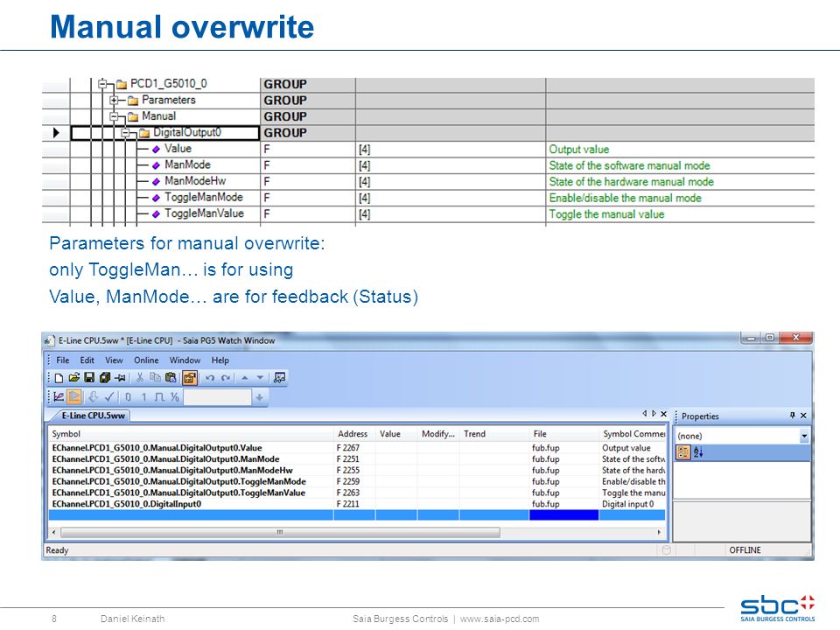Click the categorized view icon in Properties
Screen dimensions: 840x630
[x=683, y=452]
